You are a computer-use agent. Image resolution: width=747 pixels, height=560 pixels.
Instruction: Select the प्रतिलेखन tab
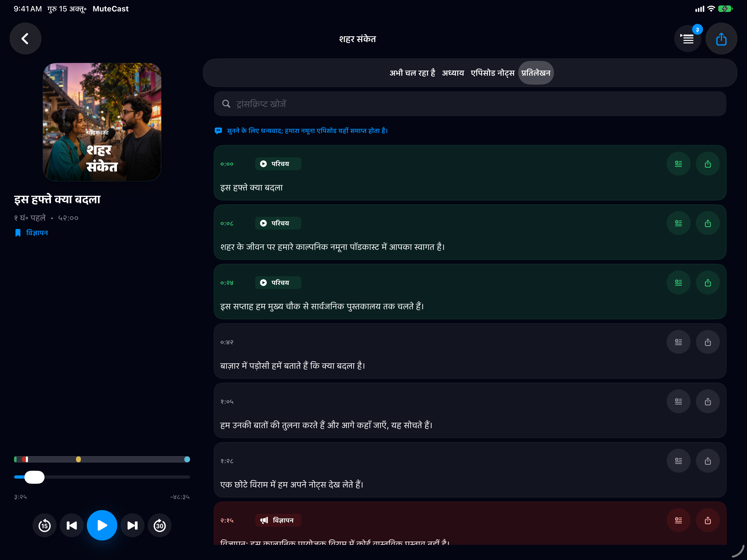536,73
